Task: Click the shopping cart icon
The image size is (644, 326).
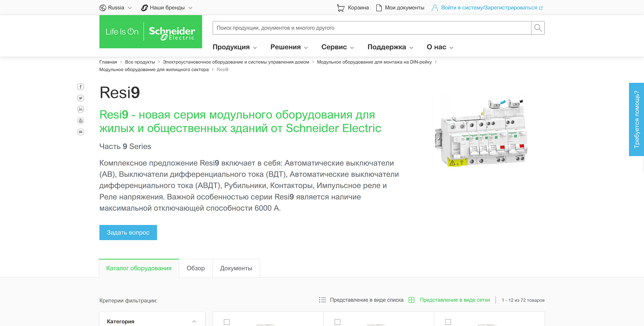Action: tap(341, 8)
